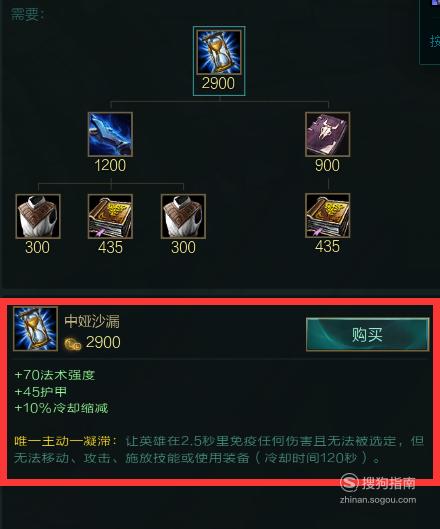Open the zhinan.sogou.com link
The height and width of the screenshot is (529, 440).
click(x=378, y=500)
